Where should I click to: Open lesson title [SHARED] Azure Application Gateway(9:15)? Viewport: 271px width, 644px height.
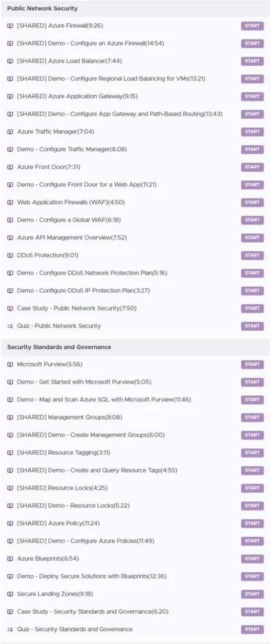pyautogui.click(x=77, y=96)
